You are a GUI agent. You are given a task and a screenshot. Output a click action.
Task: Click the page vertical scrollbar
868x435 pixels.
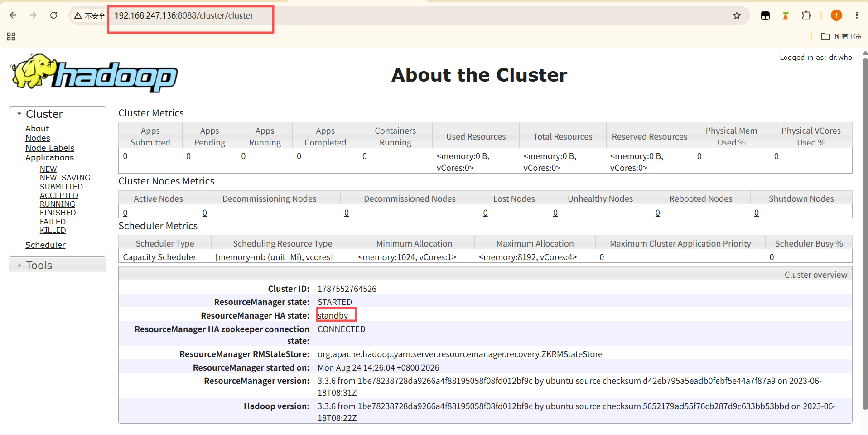click(865, 233)
